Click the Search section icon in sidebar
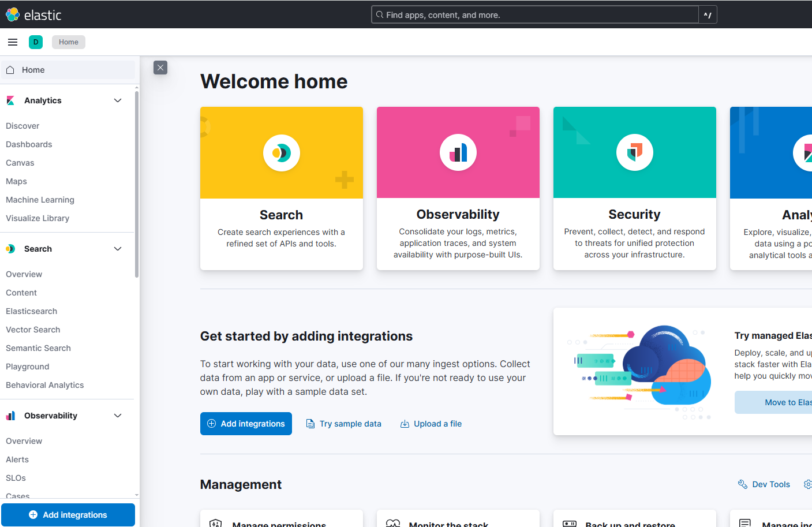The width and height of the screenshot is (812, 527). (10, 249)
